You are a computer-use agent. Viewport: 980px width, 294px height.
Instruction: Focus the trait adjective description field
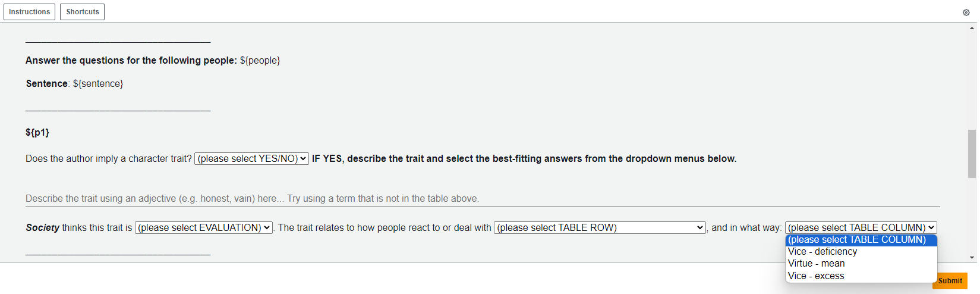click(x=483, y=199)
